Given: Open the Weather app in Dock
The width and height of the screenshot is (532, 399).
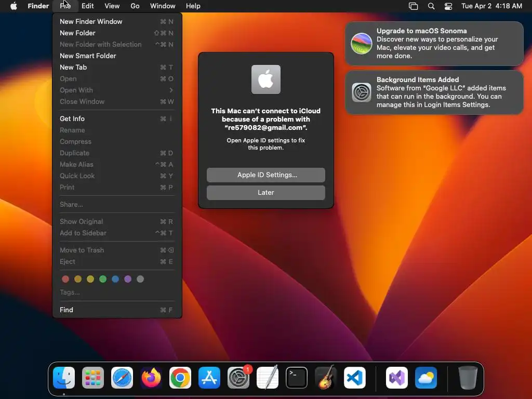Looking at the screenshot, I should click(x=426, y=378).
